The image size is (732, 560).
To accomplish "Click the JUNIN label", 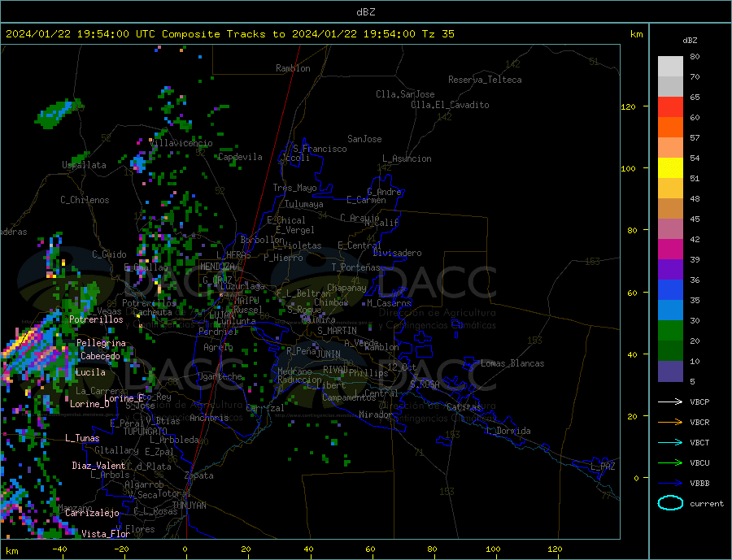I will (x=329, y=354).
